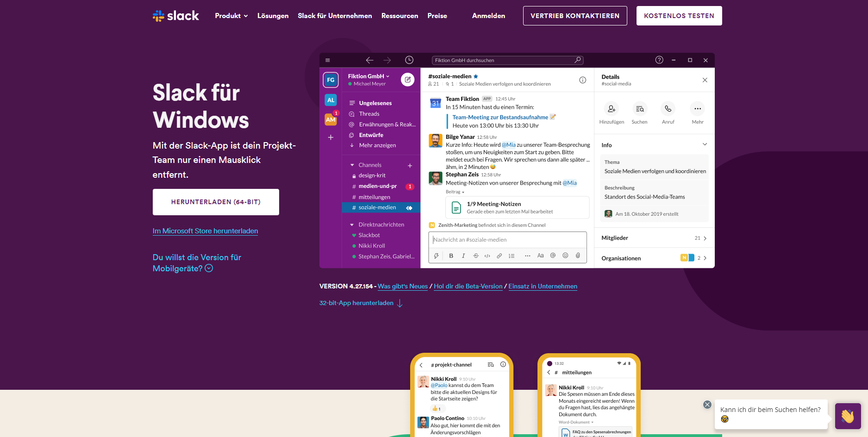Viewport: 868px width, 437px height.
Task: Open the 1/9 Meeting-Notizen document
Action: tap(517, 207)
